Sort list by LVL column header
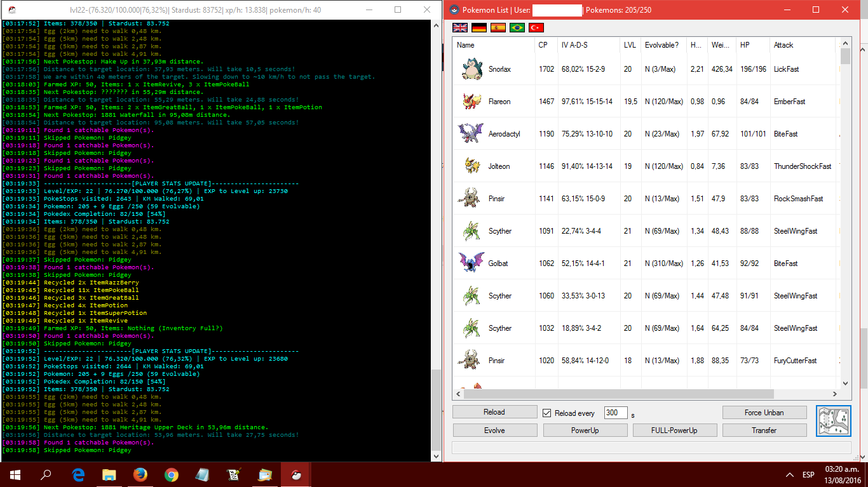Image resolution: width=868 pixels, height=487 pixels. [630, 45]
